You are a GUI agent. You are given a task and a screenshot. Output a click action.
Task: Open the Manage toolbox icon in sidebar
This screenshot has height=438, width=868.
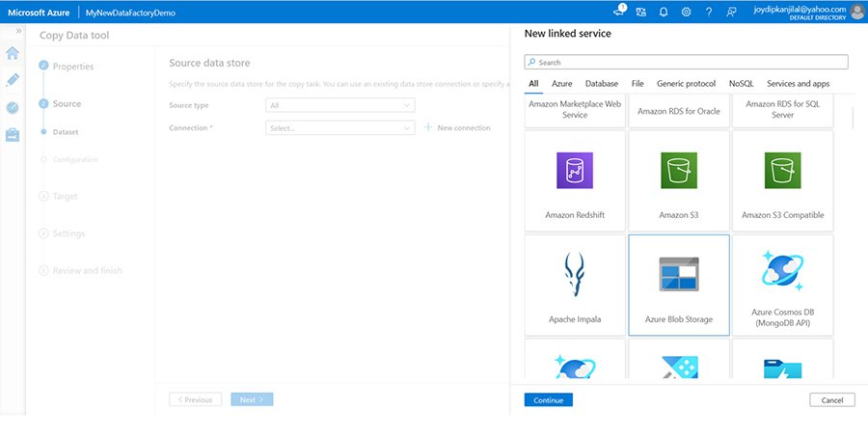(13, 135)
